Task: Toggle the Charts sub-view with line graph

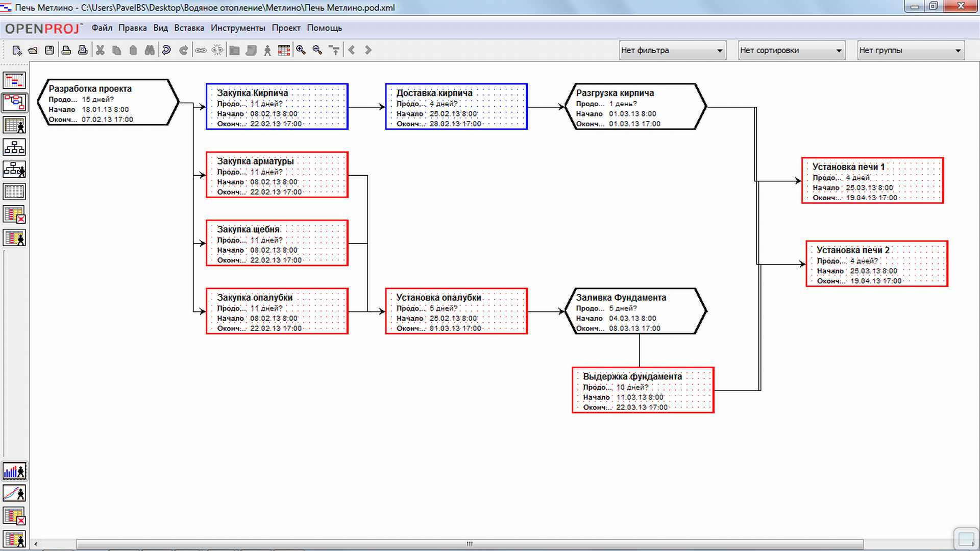Action: pos(14,493)
